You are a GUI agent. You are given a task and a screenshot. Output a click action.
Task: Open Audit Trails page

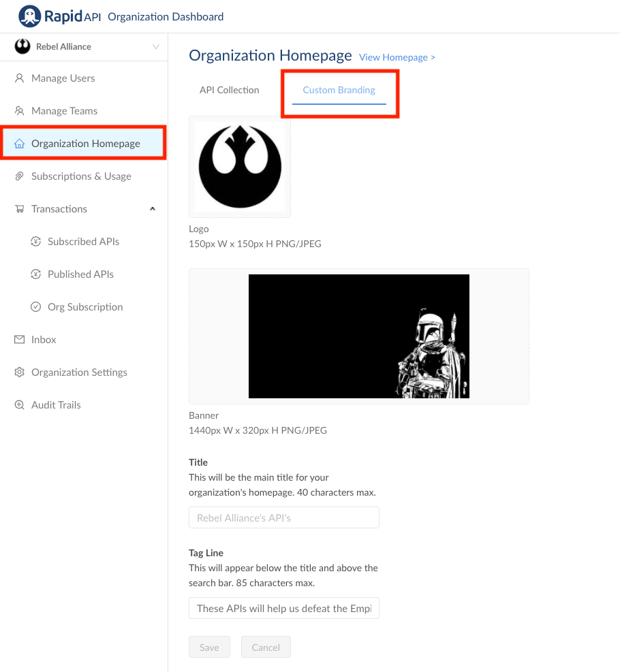click(x=84, y=404)
